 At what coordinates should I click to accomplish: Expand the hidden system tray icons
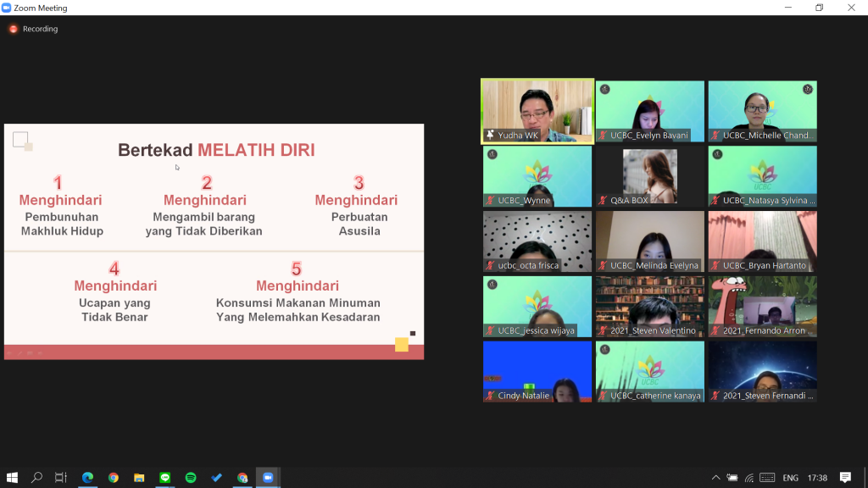coord(715,478)
